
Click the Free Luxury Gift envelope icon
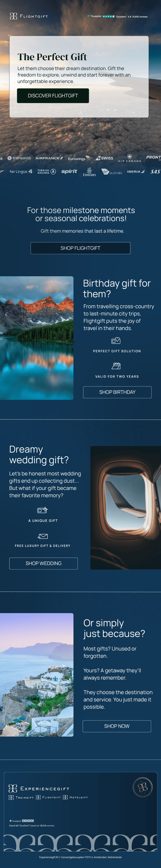pos(43,536)
